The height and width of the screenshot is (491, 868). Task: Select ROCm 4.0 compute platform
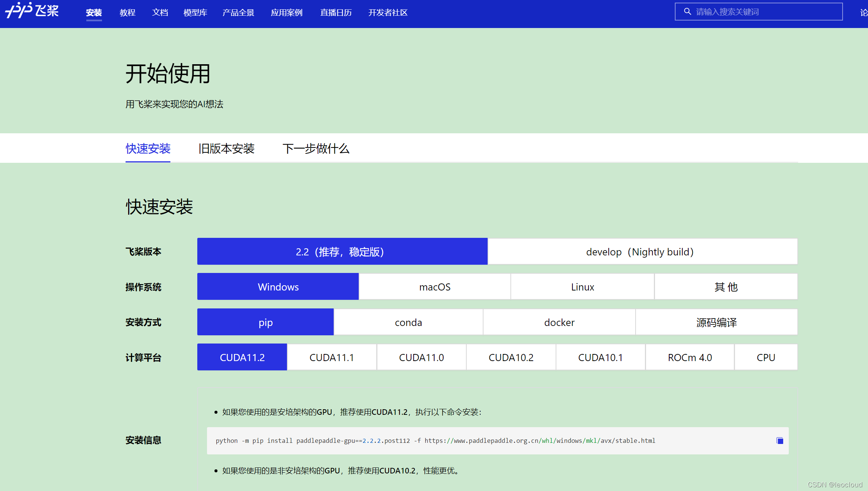click(689, 357)
